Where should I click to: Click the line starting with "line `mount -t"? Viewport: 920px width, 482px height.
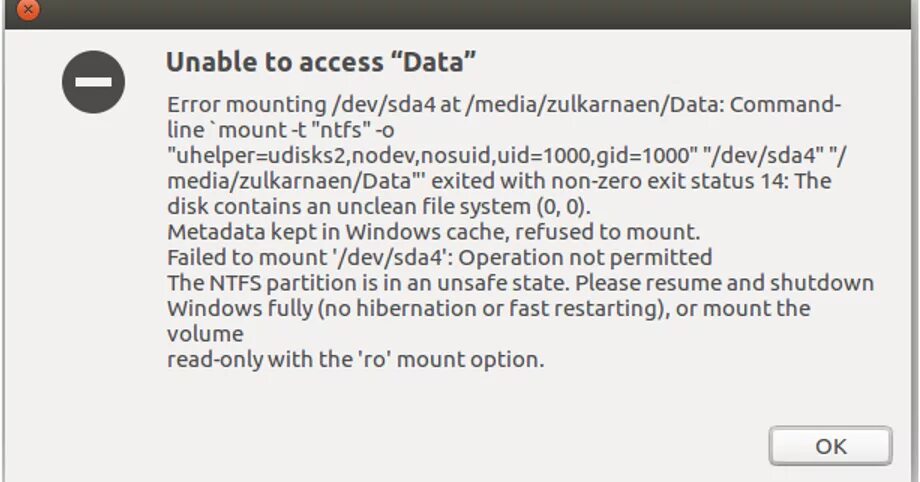(271, 130)
